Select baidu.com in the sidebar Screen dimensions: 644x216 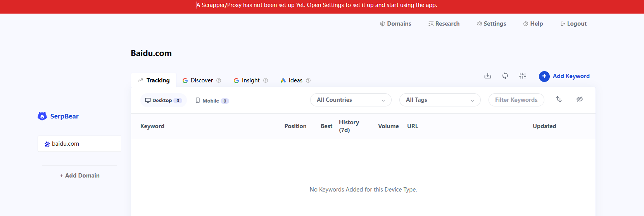click(x=79, y=144)
